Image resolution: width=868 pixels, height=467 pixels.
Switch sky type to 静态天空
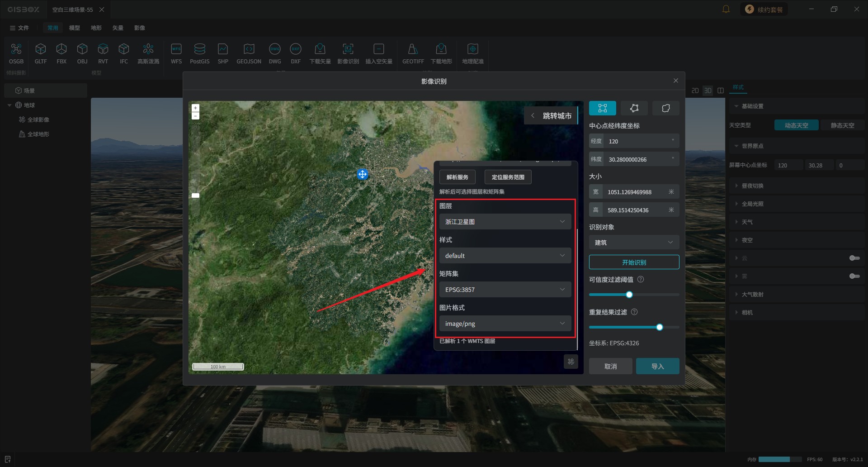842,125
